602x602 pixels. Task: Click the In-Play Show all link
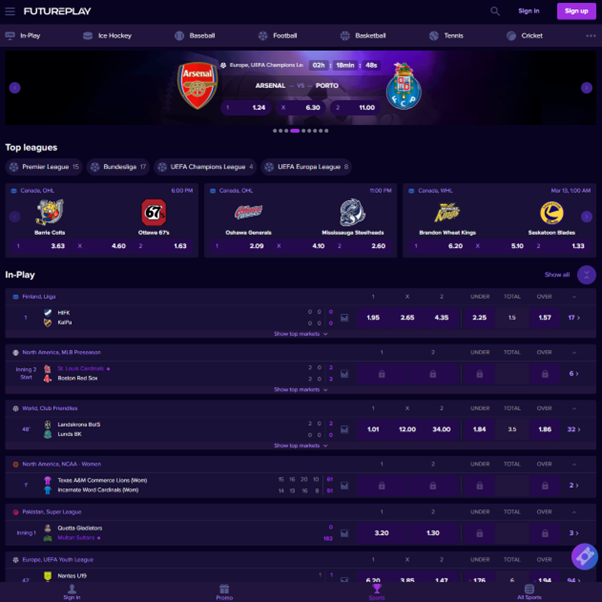click(x=557, y=275)
